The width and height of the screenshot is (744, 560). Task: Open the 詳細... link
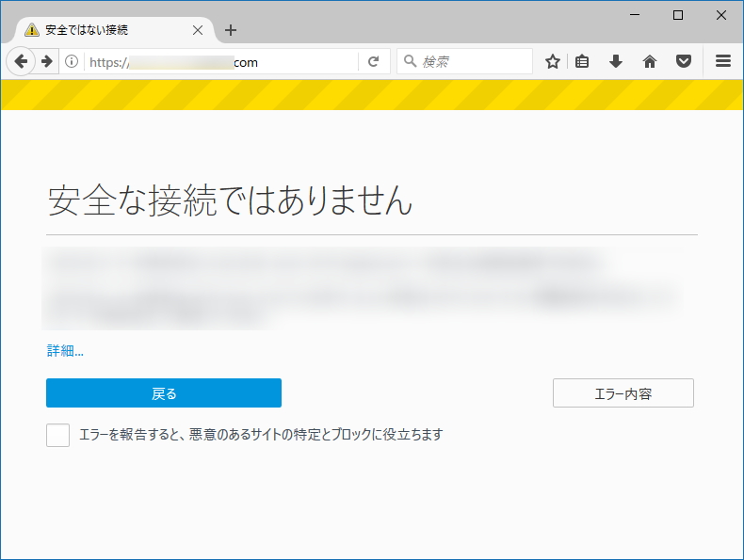point(65,350)
